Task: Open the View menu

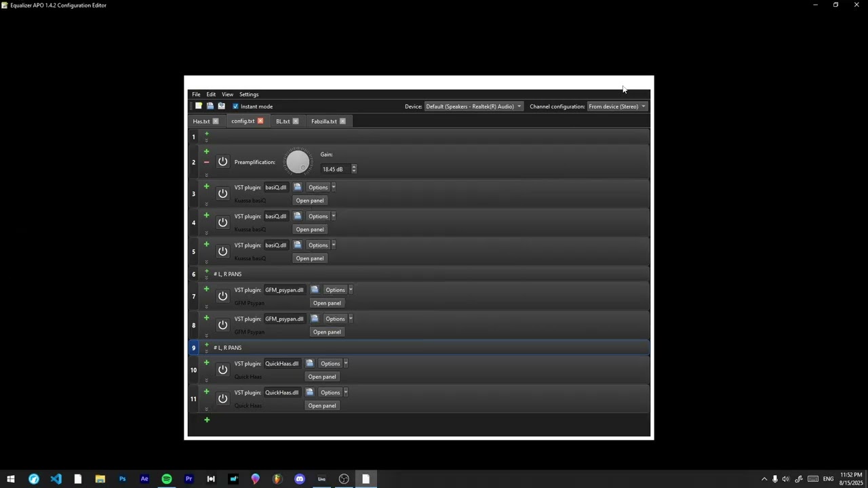Action: pos(227,94)
